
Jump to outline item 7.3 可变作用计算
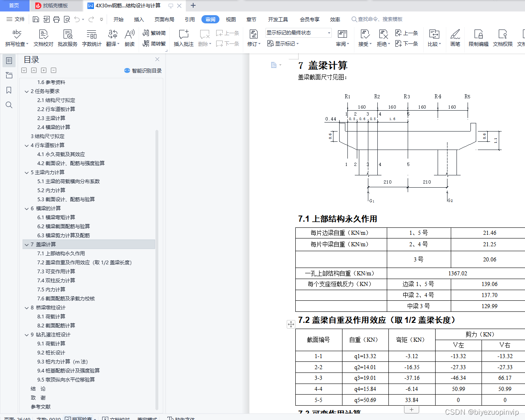56,272
